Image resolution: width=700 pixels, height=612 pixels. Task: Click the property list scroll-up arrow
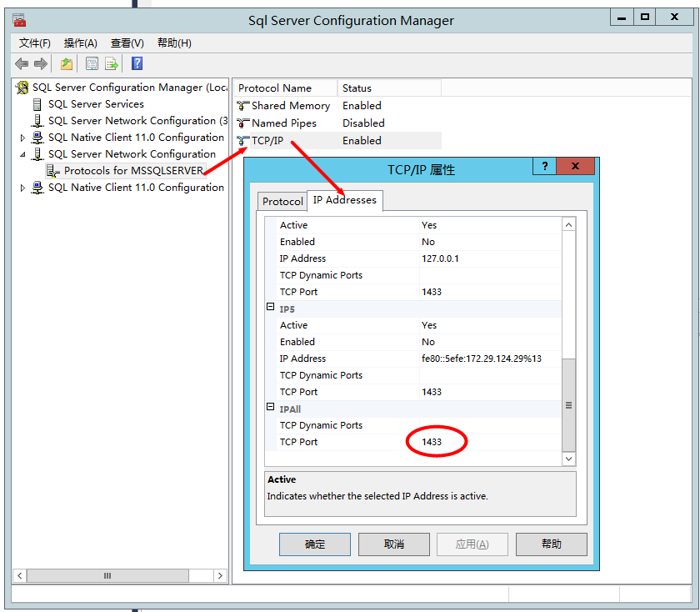[x=569, y=225]
